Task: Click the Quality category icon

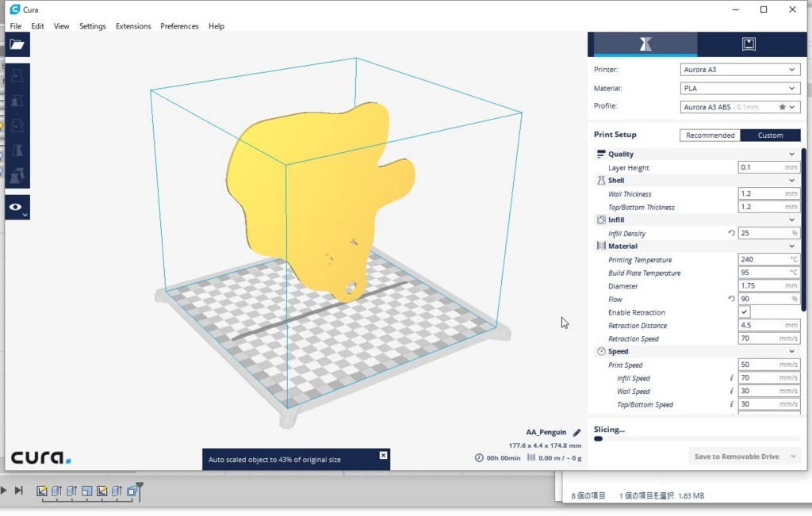Action: pyautogui.click(x=601, y=155)
